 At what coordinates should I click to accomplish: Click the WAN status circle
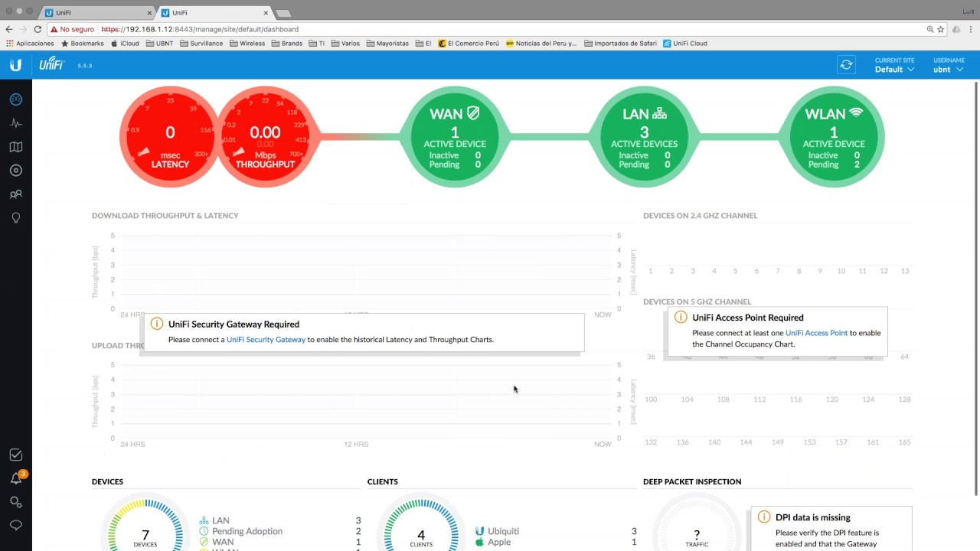[455, 137]
